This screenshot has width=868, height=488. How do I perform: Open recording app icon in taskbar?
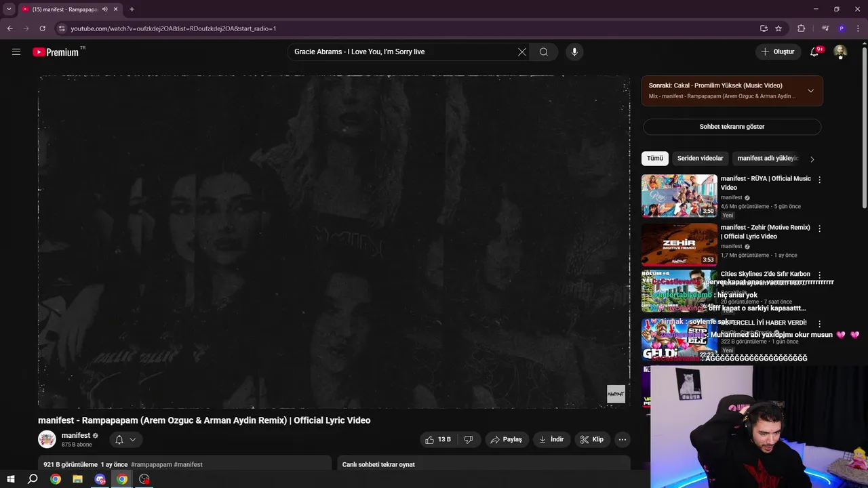(144, 479)
